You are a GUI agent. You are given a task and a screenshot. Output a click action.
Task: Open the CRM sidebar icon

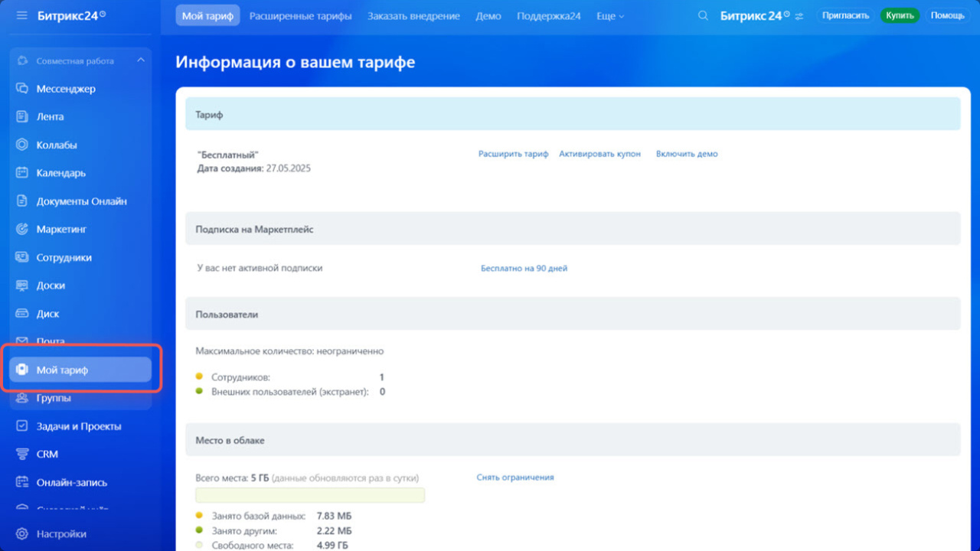[x=22, y=454]
